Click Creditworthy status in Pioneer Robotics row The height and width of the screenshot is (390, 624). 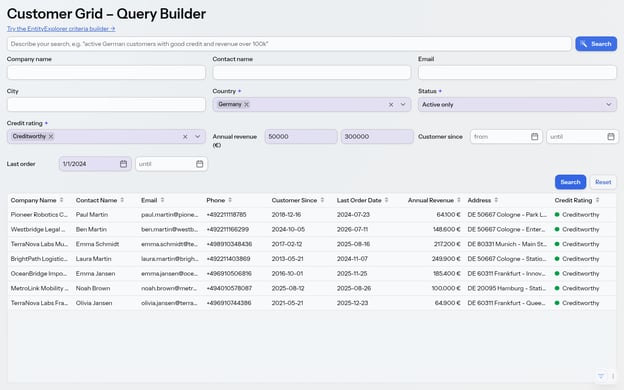577,214
